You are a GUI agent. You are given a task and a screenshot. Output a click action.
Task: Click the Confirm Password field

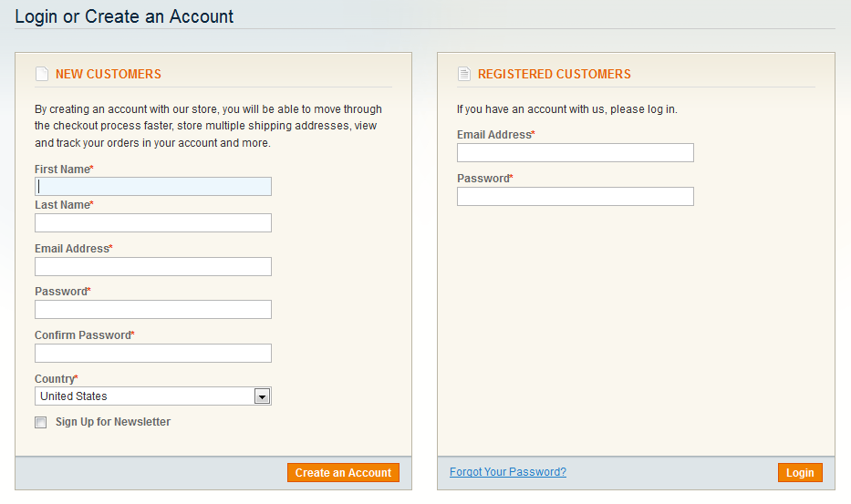pyautogui.click(x=153, y=354)
